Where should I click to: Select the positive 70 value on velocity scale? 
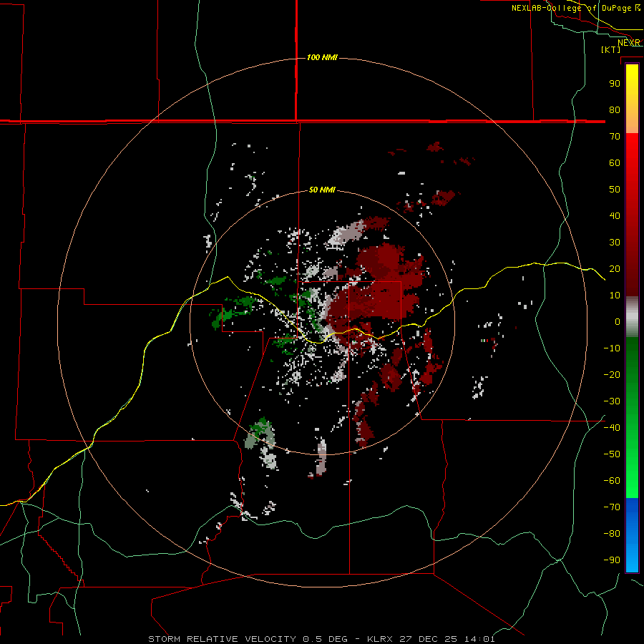coord(615,137)
